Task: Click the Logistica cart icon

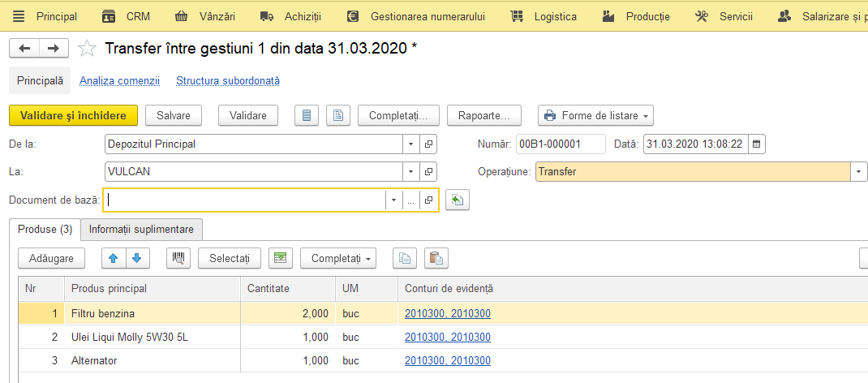Action: click(517, 16)
